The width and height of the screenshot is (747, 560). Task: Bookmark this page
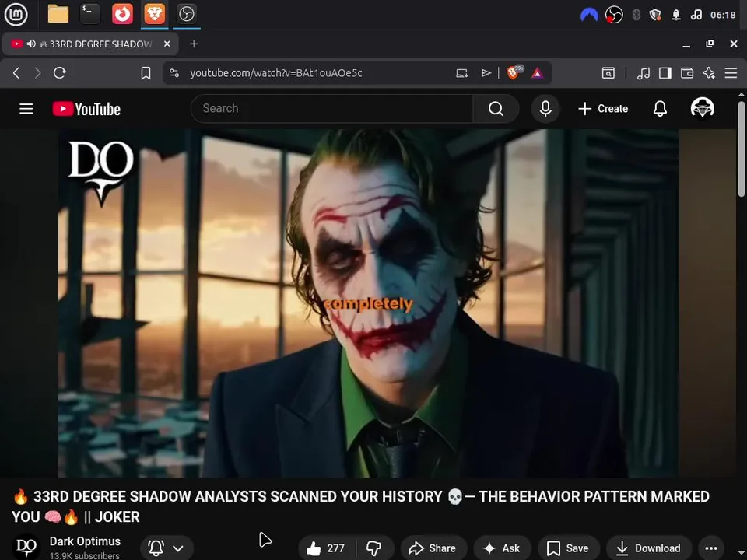pos(146,73)
